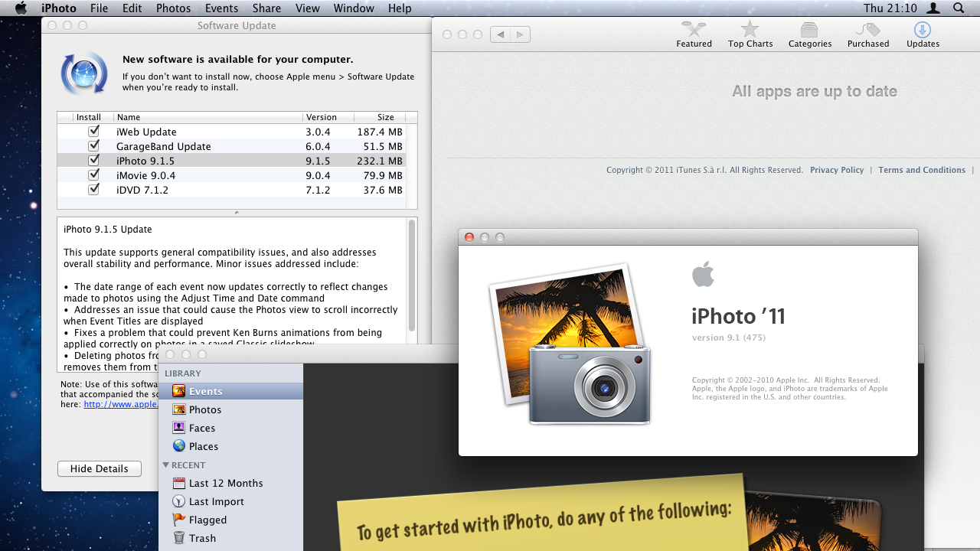Sort updates by Size column header
The height and width of the screenshot is (551, 980).
[x=380, y=117]
